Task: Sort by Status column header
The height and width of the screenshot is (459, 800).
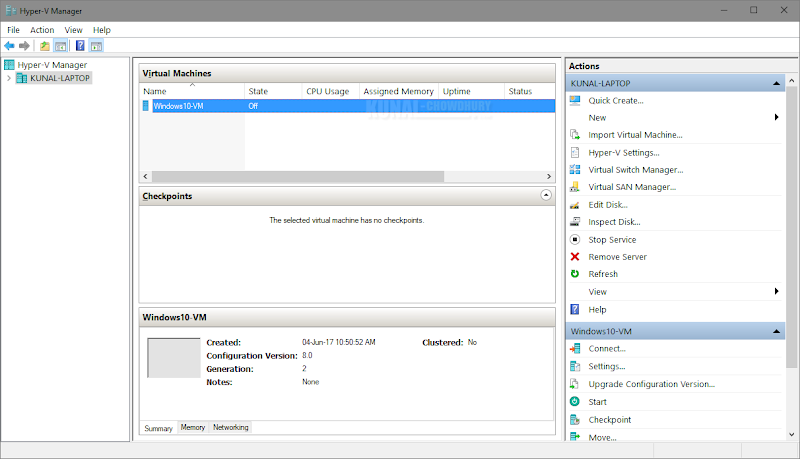Action: pyautogui.click(x=530, y=91)
